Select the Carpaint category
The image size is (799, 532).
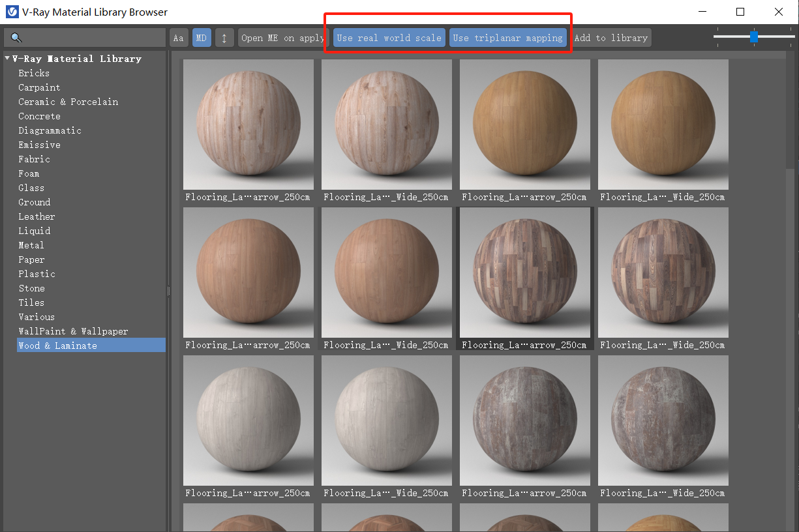click(x=39, y=87)
